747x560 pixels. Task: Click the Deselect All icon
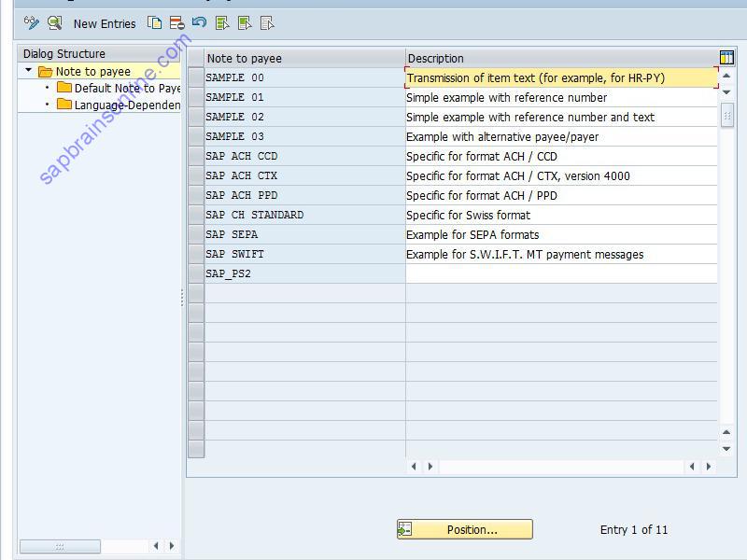(264, 23)
